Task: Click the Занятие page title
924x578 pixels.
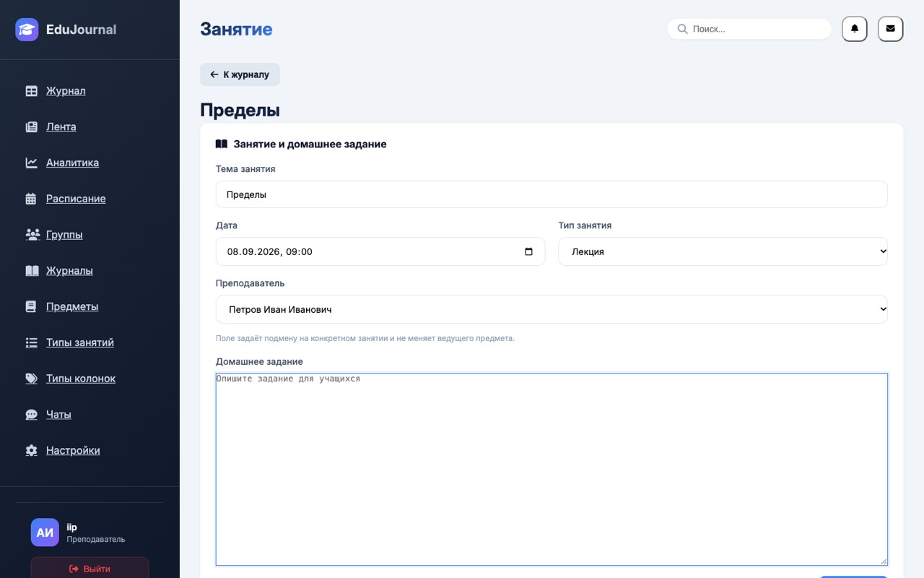Action: tap(236, 29)
